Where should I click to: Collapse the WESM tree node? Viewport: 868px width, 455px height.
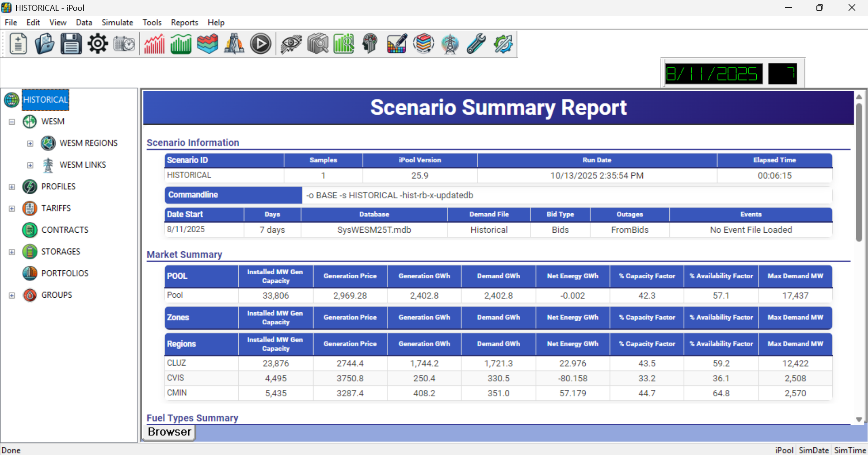click(12, 122)
